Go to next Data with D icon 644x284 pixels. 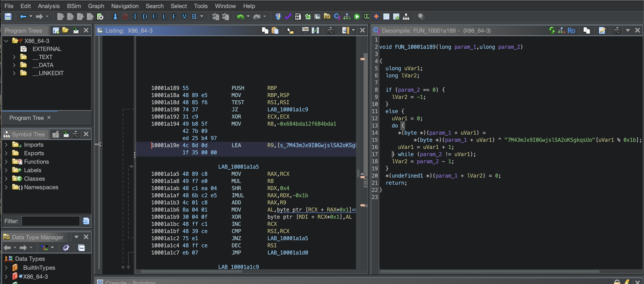[145, 17]
